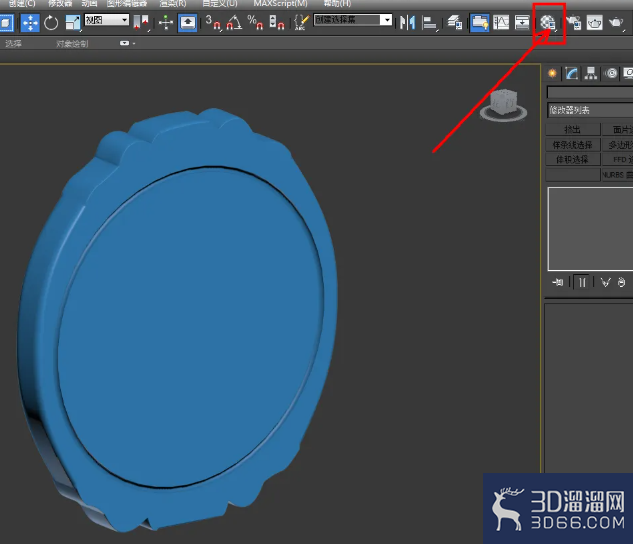Toggle the rectangular selection region icon
Viewport: 633px width, 544px height.
point(6,23)
